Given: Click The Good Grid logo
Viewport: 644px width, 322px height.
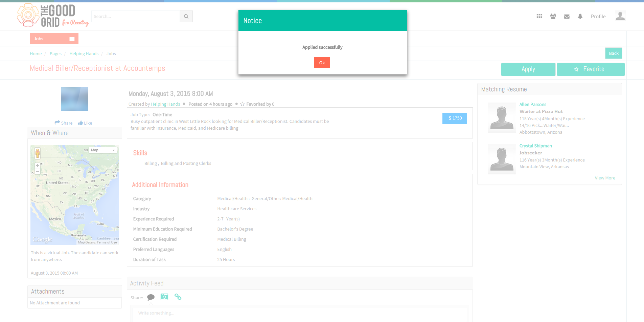Looking at the screenshot, I should tap(52, 15).
